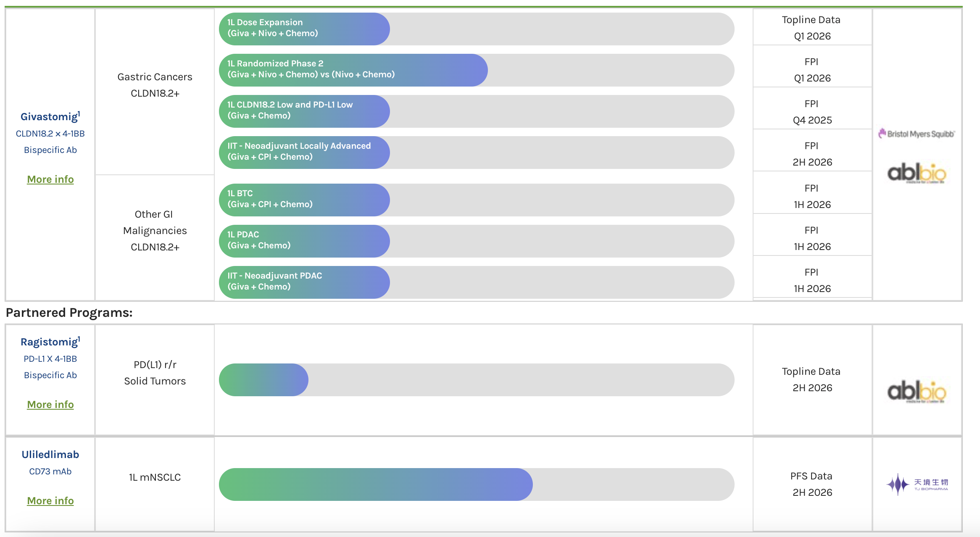Click the 1L Dose Expansion progress bar
This screenshot has height=537, width=980.
304,29
